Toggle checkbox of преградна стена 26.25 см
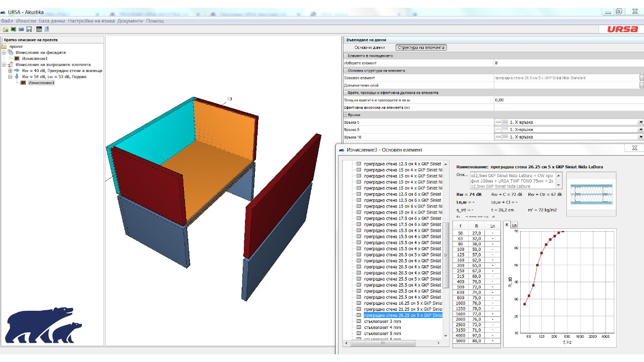The width and height of the screenshot is (644, 362). (x=358, y=315)
